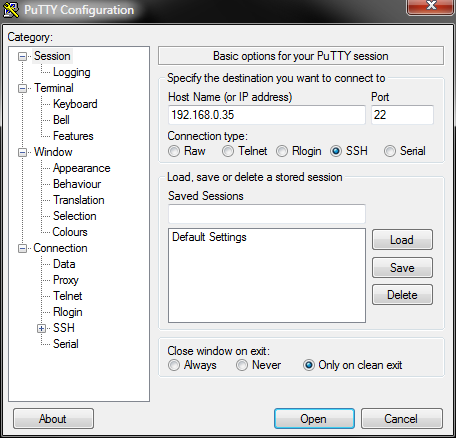Image resolution: width=456 pixels, height=438 pixels.
Task: Collapse the Connection tree node
Action: [x=22, y=248]
